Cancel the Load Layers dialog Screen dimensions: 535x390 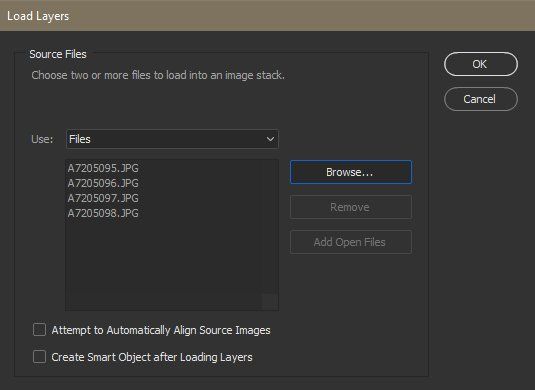click(x=481, y=99)
